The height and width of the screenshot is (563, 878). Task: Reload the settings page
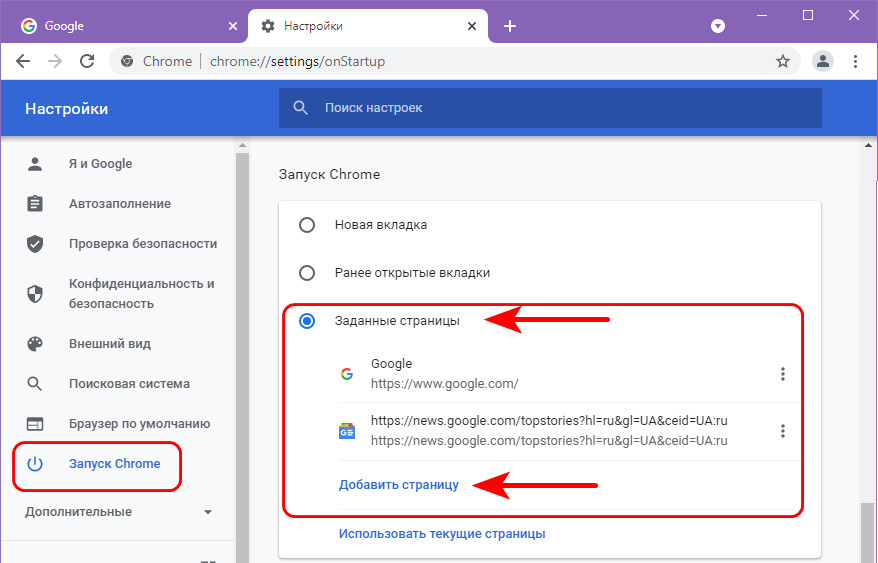point(87,61)
